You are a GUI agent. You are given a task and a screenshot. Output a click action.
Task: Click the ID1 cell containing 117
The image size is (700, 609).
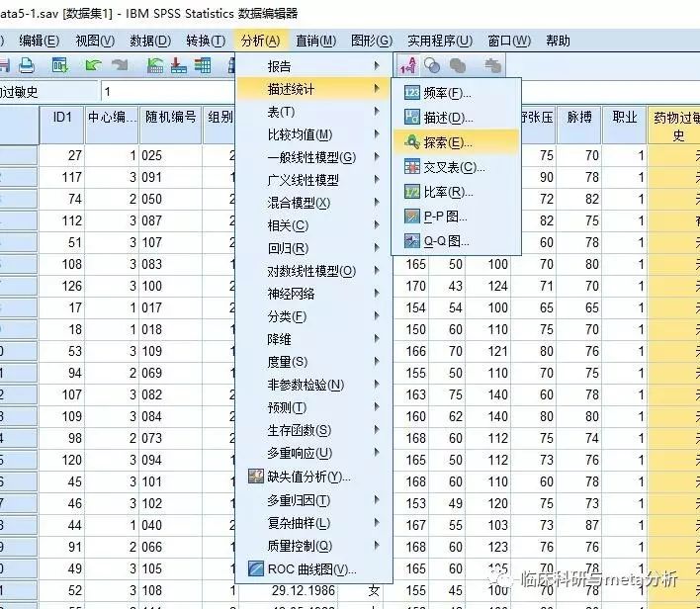[62, 177]
